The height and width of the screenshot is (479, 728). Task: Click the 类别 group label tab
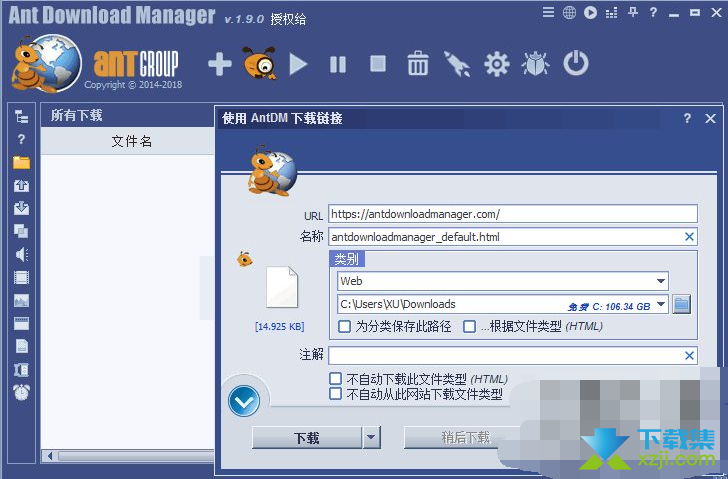tap(347, 259)
